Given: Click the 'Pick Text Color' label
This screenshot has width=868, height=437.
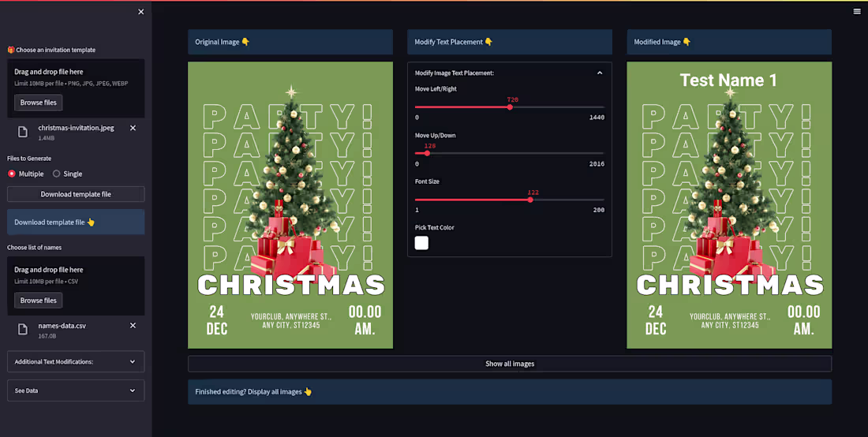Looking at the screenshot, I should [435, 227].
